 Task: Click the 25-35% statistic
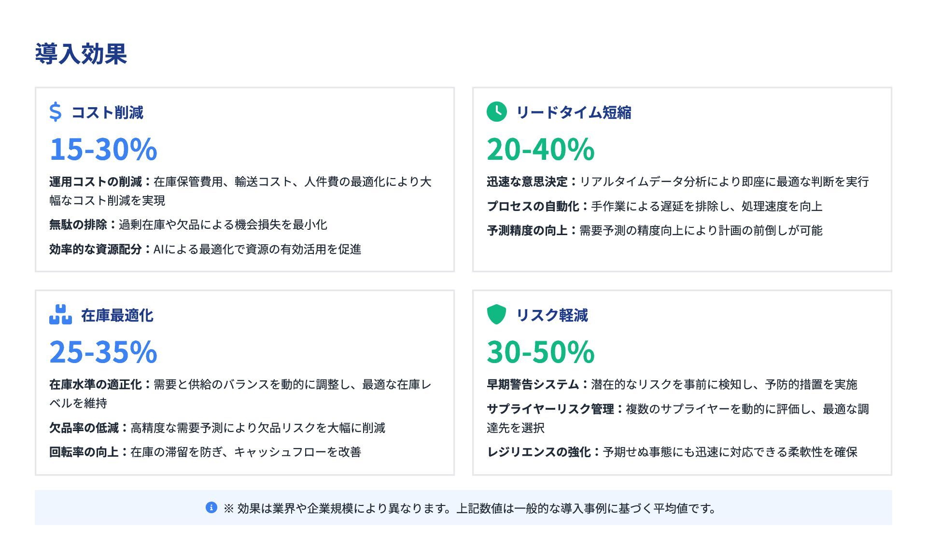point(103,351)
